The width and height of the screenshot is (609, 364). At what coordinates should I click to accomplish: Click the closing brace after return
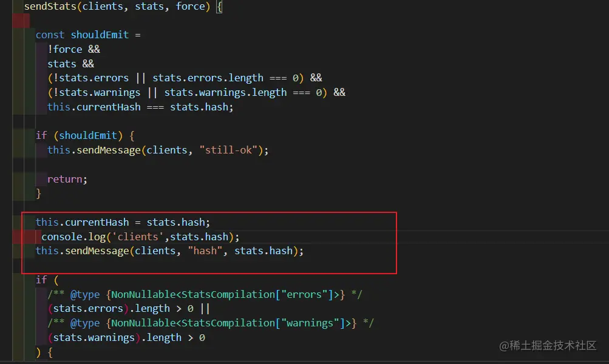(38, 194)
